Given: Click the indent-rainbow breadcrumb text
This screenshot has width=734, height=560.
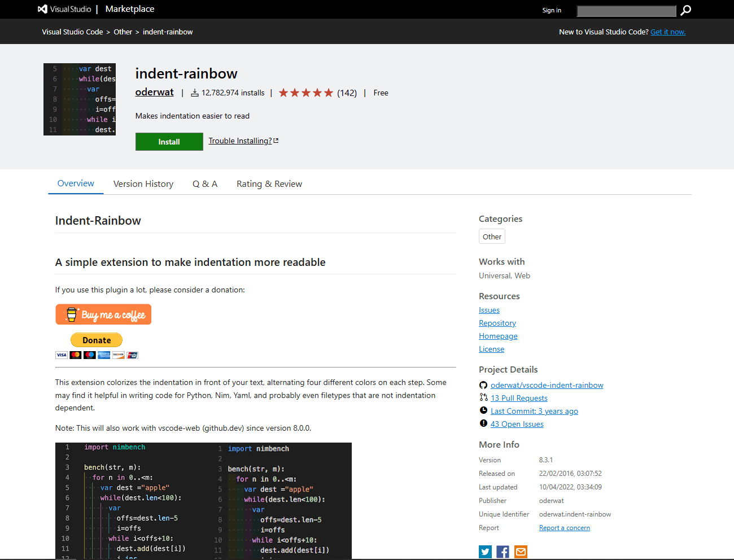Looking at the screenshot, I should coord(168,32).
